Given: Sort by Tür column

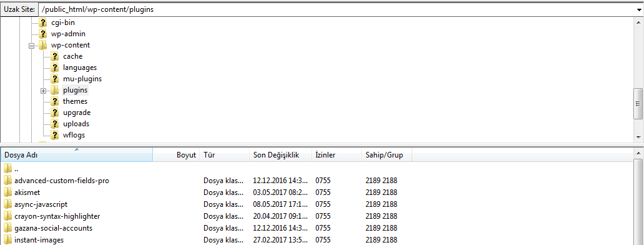Looking at the screenshot, I should (x=224, y=155).
